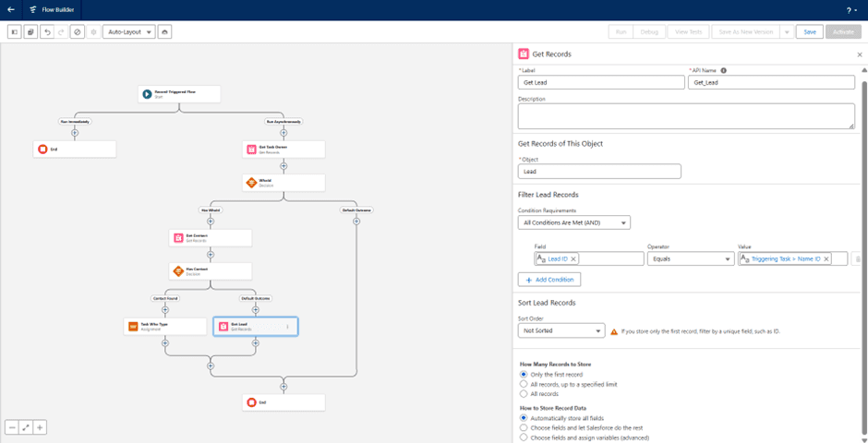Screen dimensions: 868x443
Task: Select the Record-Triggered Flow start element
Action: tap(179, 94)
